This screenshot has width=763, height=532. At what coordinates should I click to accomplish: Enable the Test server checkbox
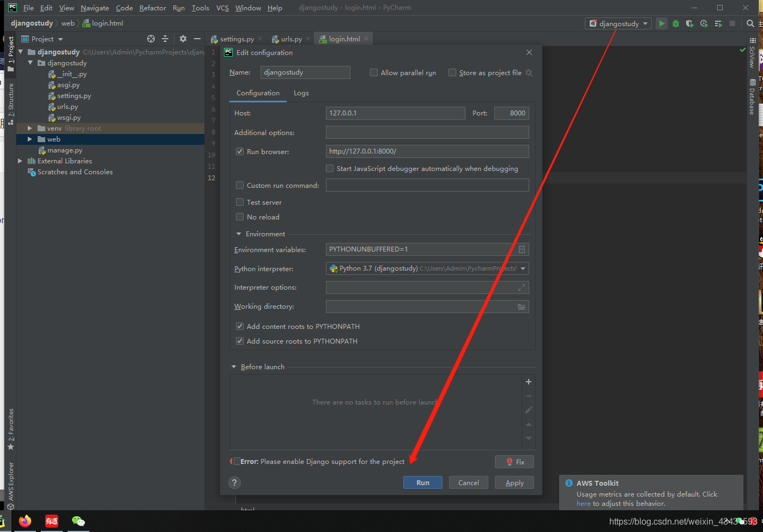coord(240,202)
